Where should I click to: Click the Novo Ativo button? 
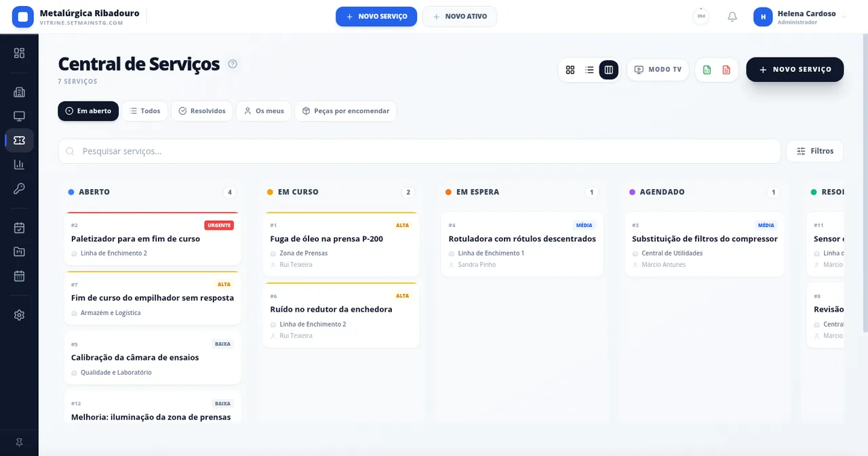[460, 16]
